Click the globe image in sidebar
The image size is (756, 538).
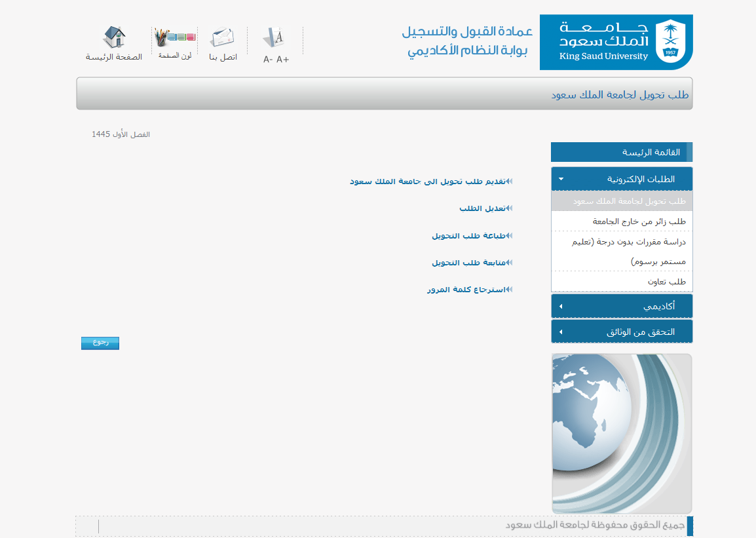[x=621, y=433]
